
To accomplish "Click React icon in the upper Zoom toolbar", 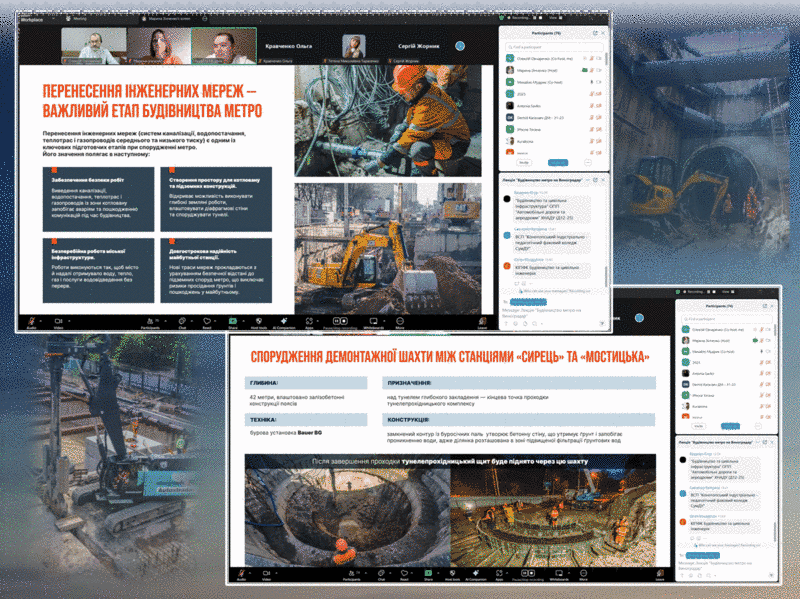I will tap(207, 322).
